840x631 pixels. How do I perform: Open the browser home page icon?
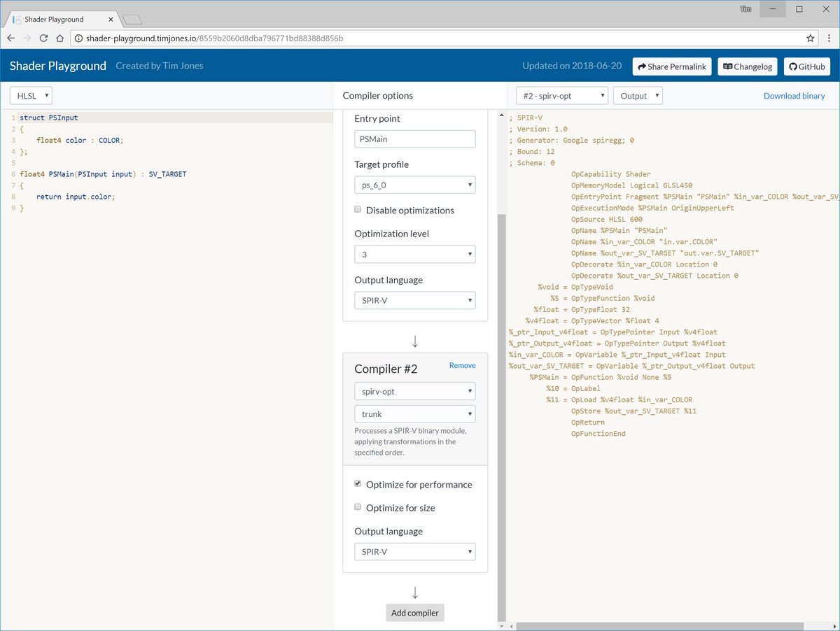pos(59,38)
